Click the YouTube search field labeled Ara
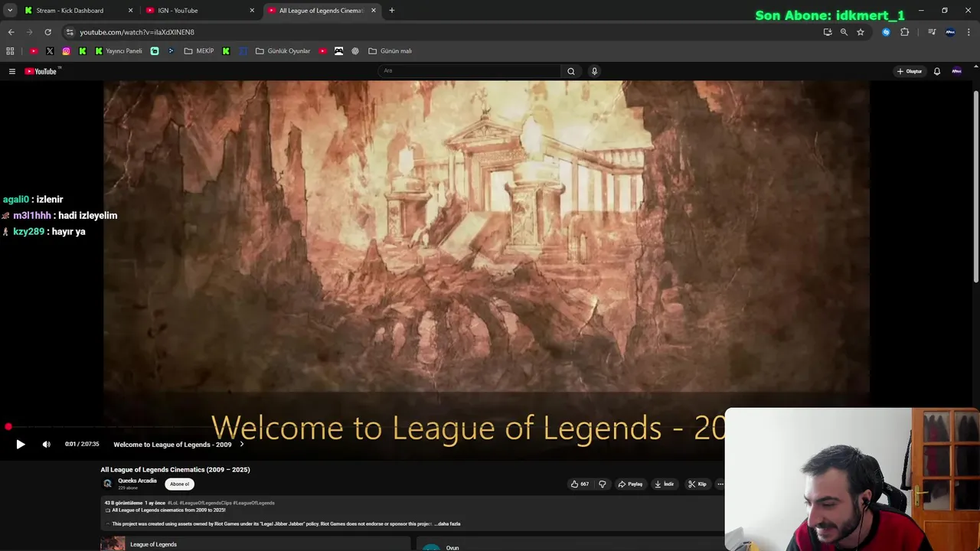Screen dimensions: 980x551 click(x=469, y=71)
